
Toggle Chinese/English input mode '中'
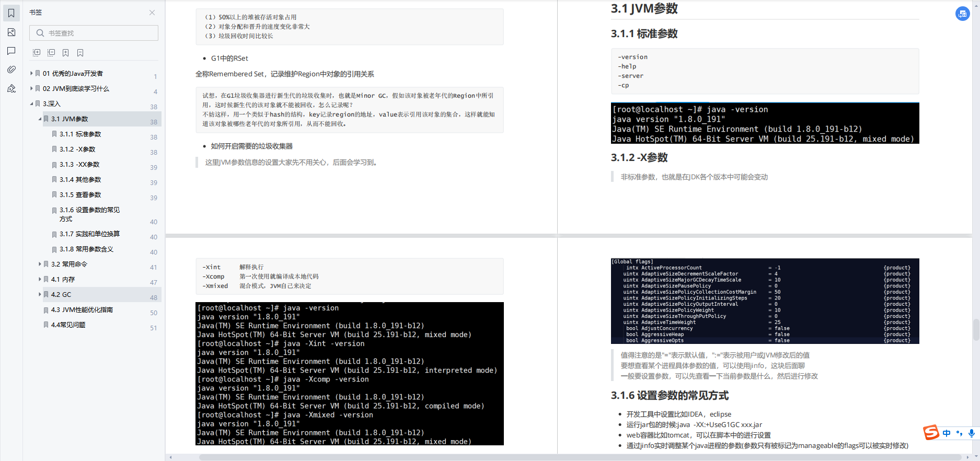click(x=947, y=433)
